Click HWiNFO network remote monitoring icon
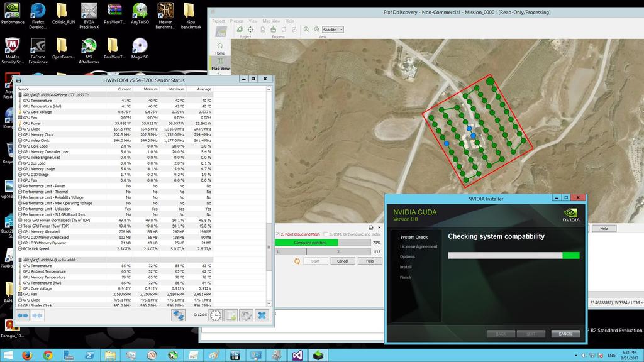The height and width of the screenshot is (362, 644). [x=178, y=315]
